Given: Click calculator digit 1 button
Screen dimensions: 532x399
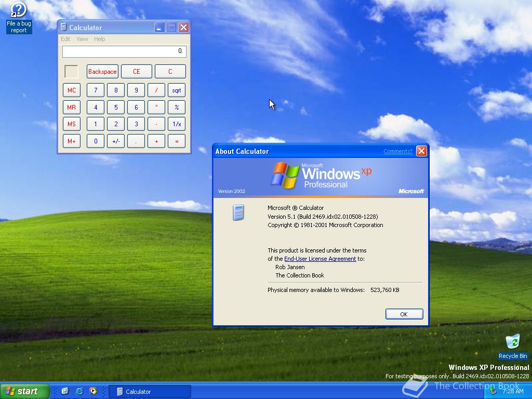Looking at the screenshot, I should pyautogui.click(x=96, y=124).
